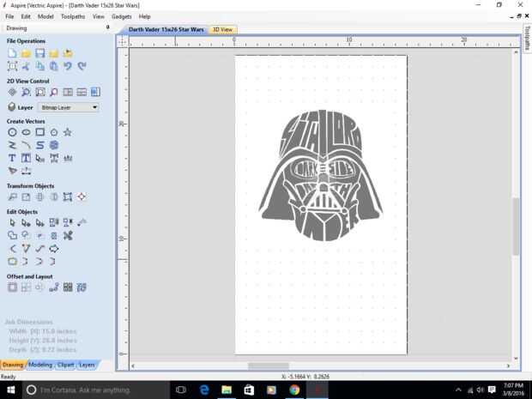532x399 pixels.
Task: Switch to the Clipart tab
Action: (65, 365)
